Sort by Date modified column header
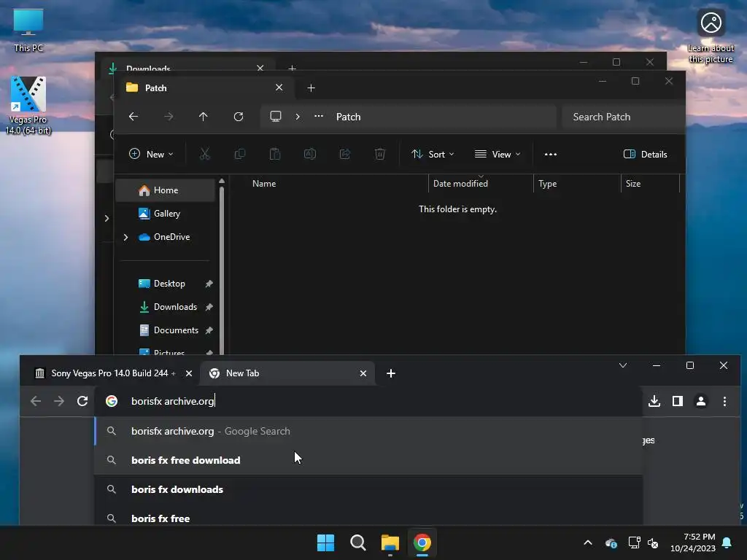Viewport: 747px width, 560px height. click(460, 184)
